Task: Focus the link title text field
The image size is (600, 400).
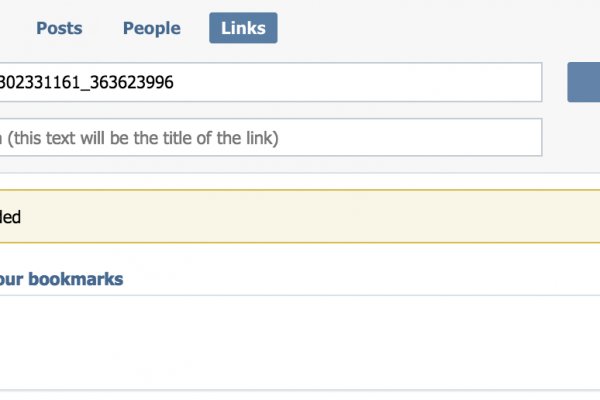Action: click(x=270, y=138)
